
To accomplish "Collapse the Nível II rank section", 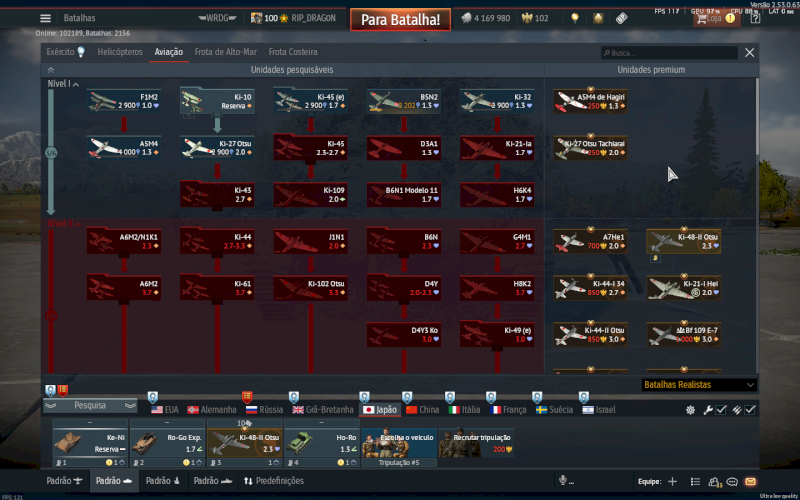I will click(64, 223).
